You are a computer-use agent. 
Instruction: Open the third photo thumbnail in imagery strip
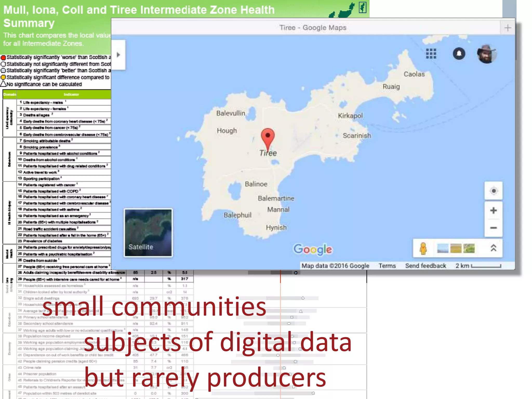tap(469, 248)
